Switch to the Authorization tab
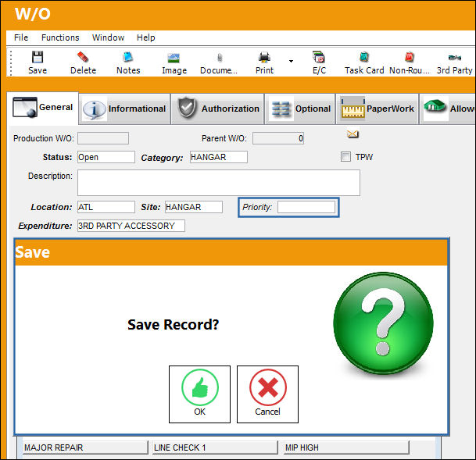 (217, 109)
